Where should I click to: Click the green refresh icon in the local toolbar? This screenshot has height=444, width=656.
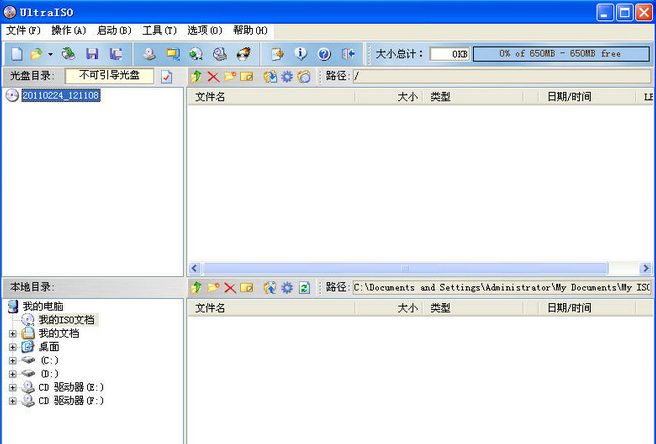[304, 287]
